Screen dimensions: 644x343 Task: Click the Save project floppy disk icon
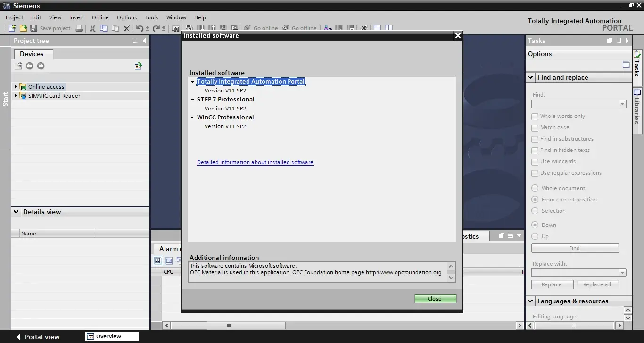click(33, 28)
